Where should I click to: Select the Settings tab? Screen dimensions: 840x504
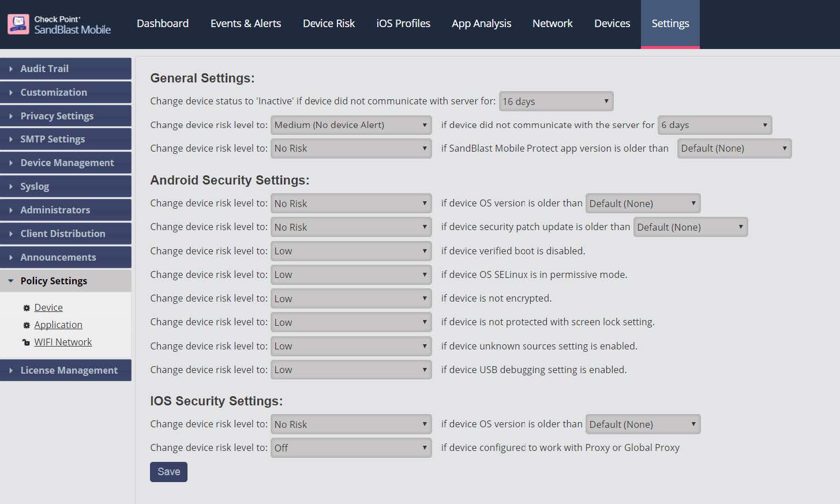pos(670,24)
